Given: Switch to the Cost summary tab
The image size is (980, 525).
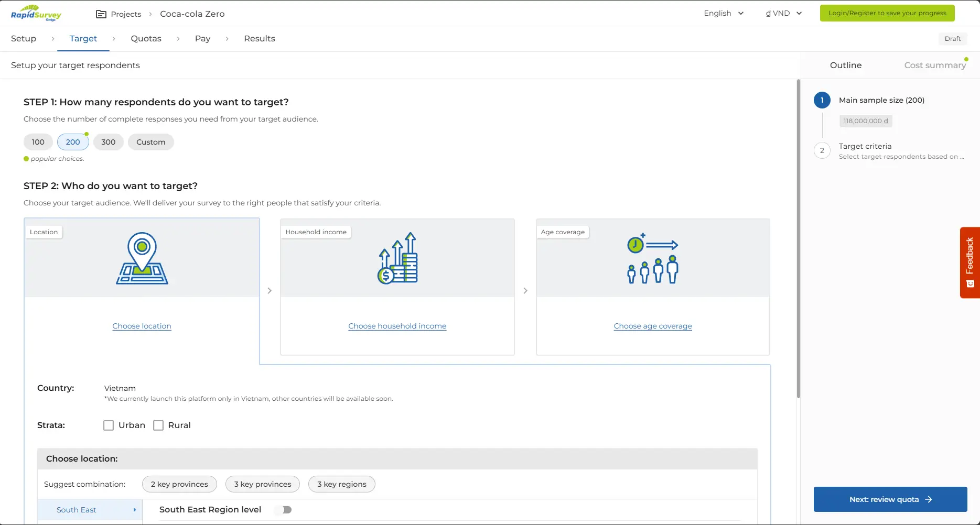Looking at the screenshot, I should pos(935,65).
